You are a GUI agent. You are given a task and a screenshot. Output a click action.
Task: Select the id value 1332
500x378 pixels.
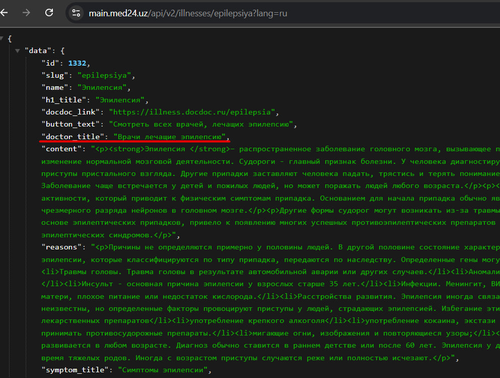click(x=77, y=63)
